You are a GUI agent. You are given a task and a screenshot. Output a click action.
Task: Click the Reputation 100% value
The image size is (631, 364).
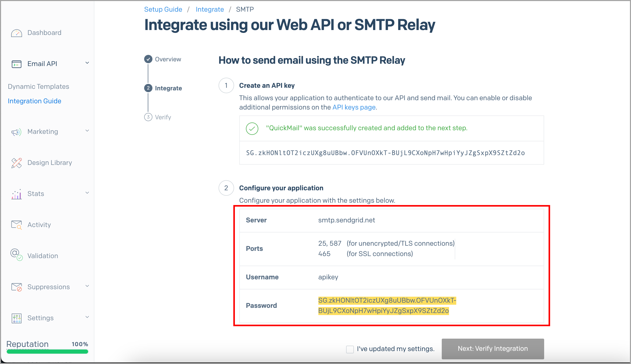point(80,344)
